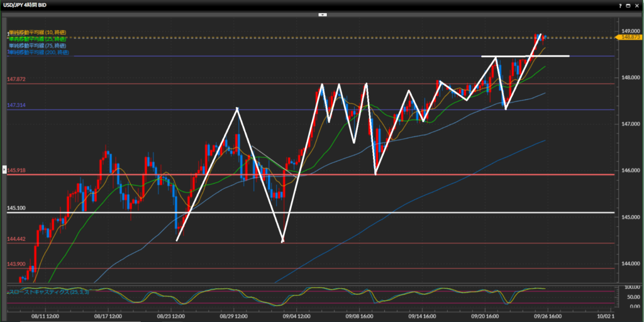Viewport: 644px width, 322px height.
Task: Click the short white resistance line near 148.5
Action: (x=553, y=57)
